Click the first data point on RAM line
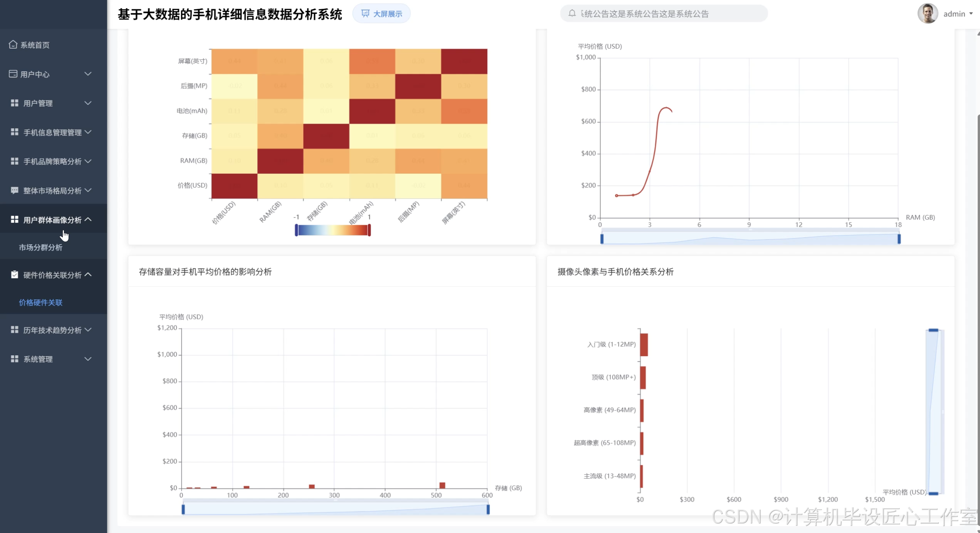This screenshot has height=533, width=980. click(616, 196)
